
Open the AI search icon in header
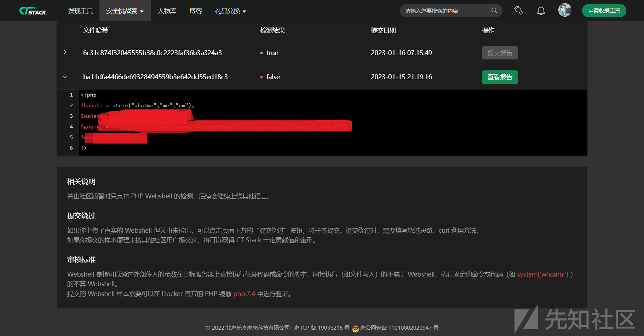518,11
